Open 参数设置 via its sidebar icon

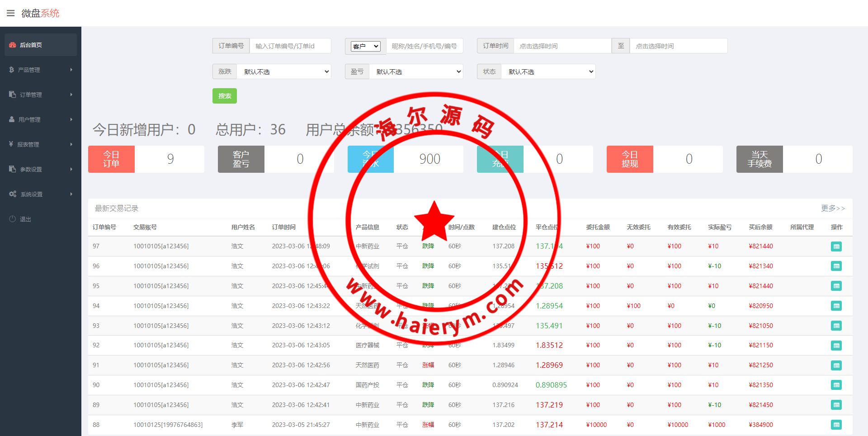click(x=12, y=169)
